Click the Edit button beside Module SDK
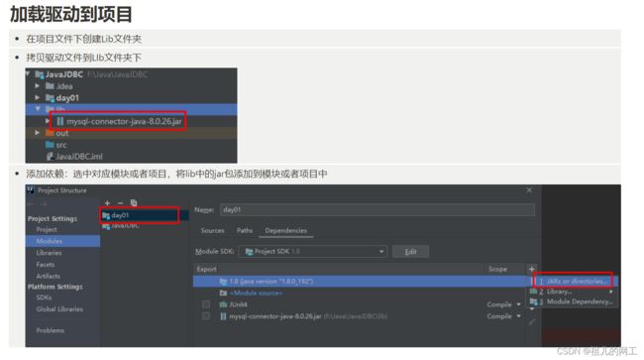Viewport: 644px width, 360px height. 411,252
